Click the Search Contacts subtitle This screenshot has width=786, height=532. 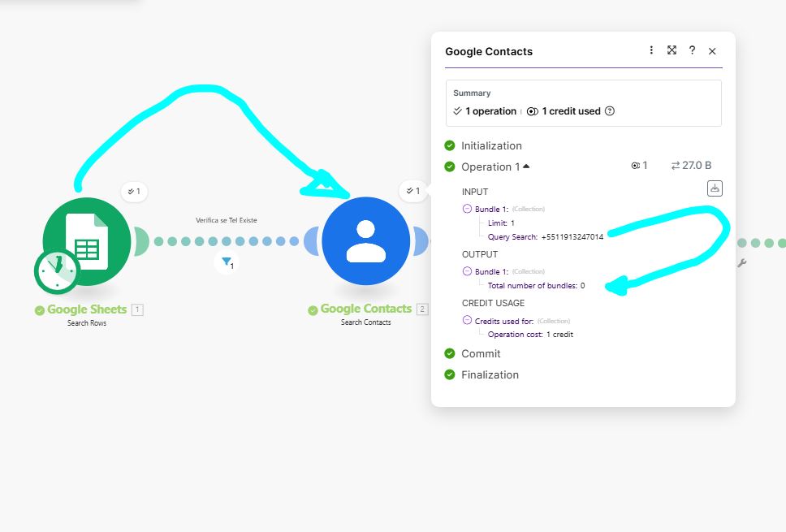(x=366, y=322)
